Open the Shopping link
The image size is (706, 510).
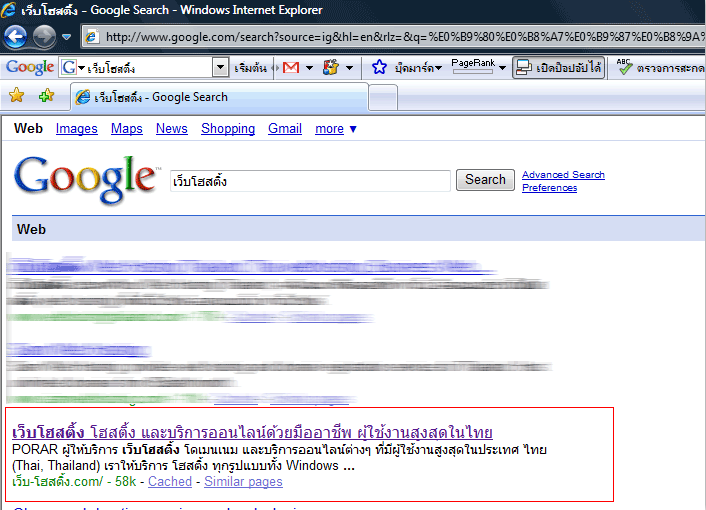pos(228,129)
